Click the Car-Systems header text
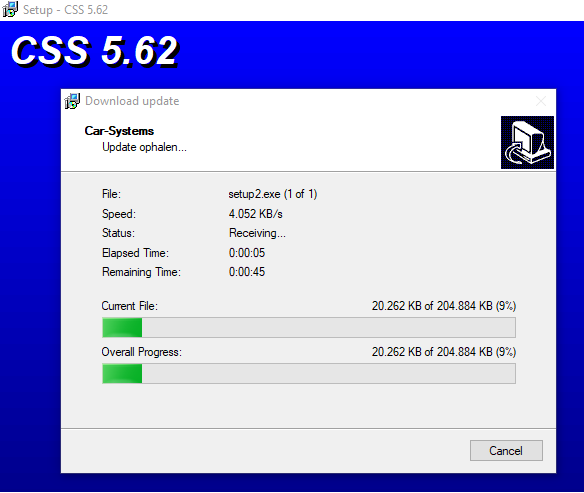This screenshot has height=493, width=584. [119, 131]
